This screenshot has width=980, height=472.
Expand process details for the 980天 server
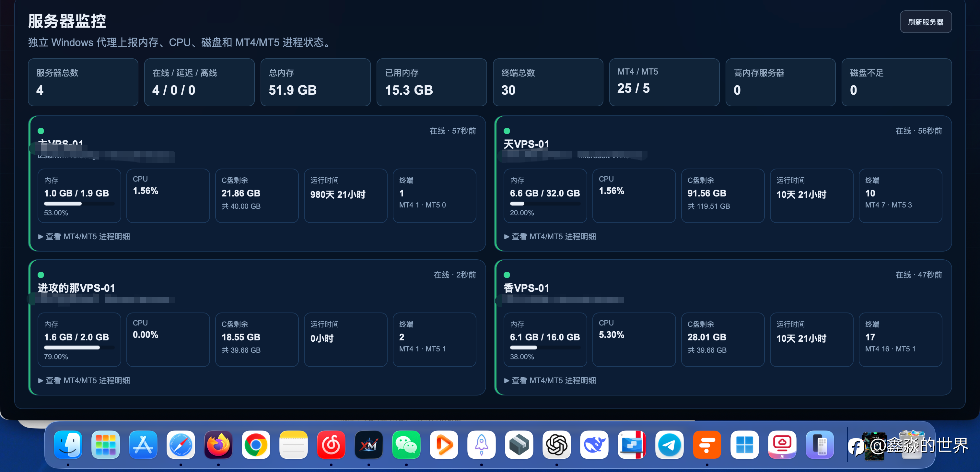84,236
